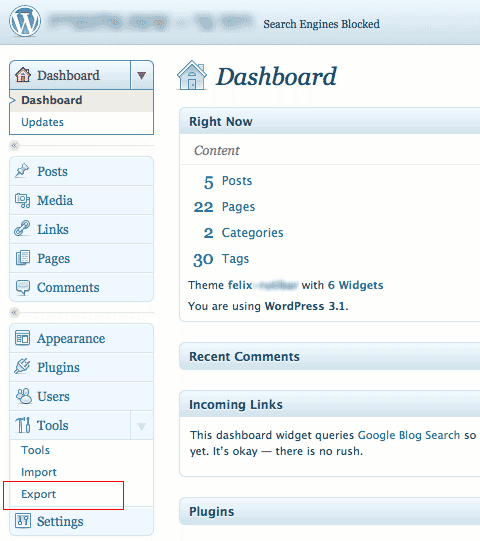480x541 pixels.
Task: Select Export in the Tools submenu
Action: point(38,494)
